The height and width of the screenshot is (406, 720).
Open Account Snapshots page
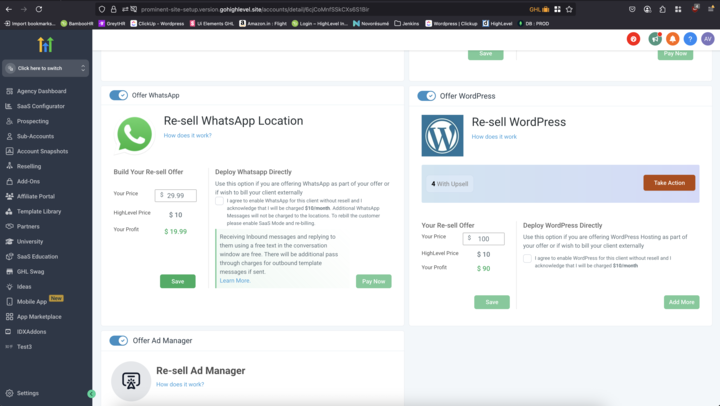pyautogui.click(x=42, y=151)
